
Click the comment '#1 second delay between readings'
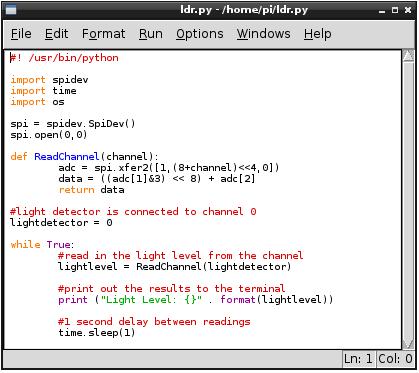(x=154, y=322)
